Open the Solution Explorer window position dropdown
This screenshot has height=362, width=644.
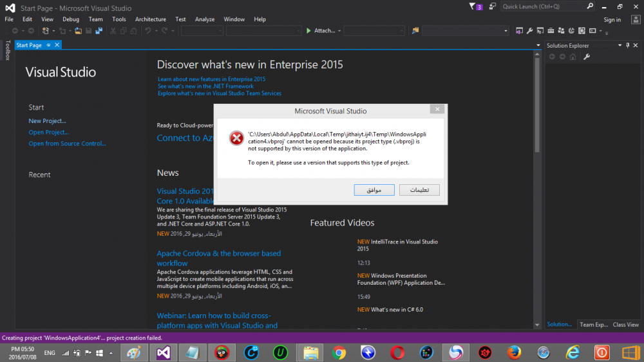620,45
